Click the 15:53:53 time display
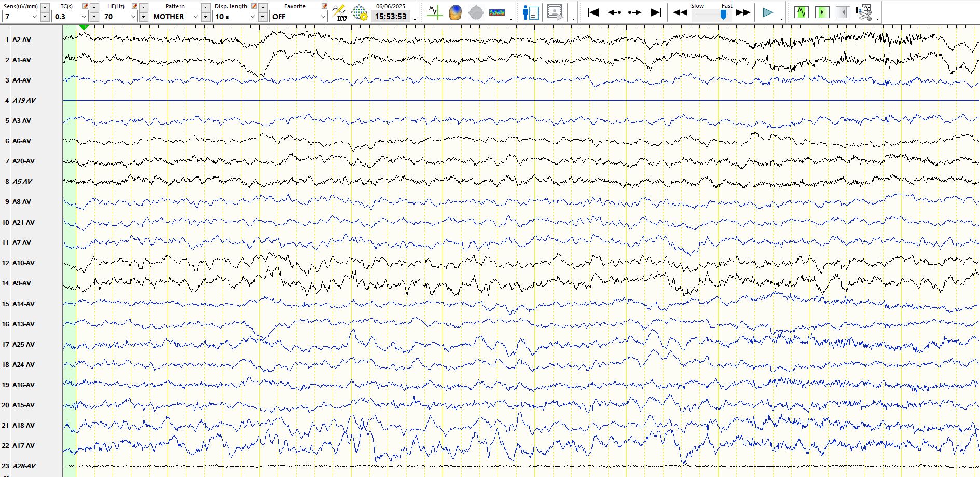The height and width of the screenshot is (477, 980). click(x=390, y=17)
